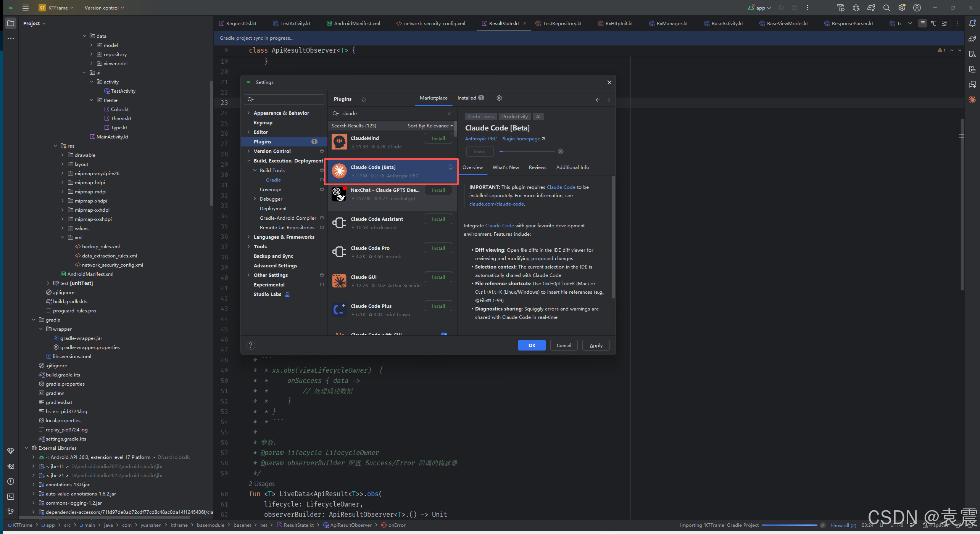Open the Notifications bell panel

tap(972, 23)
